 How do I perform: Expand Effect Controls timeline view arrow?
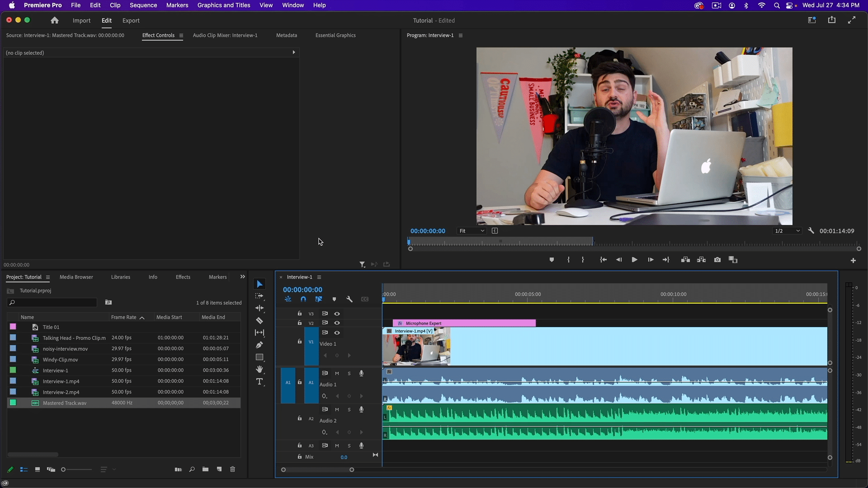[x=294, y=52]
